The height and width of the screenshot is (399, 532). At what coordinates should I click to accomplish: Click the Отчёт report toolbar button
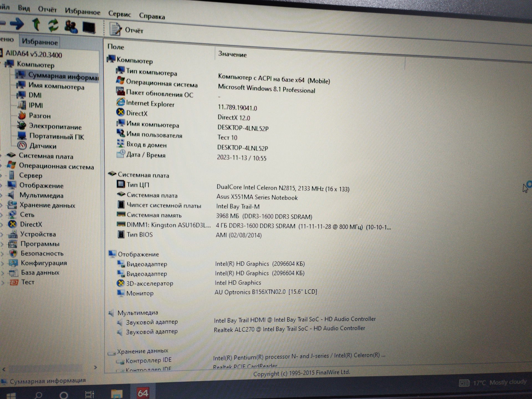pyautogui.click(x=127, y=29)
